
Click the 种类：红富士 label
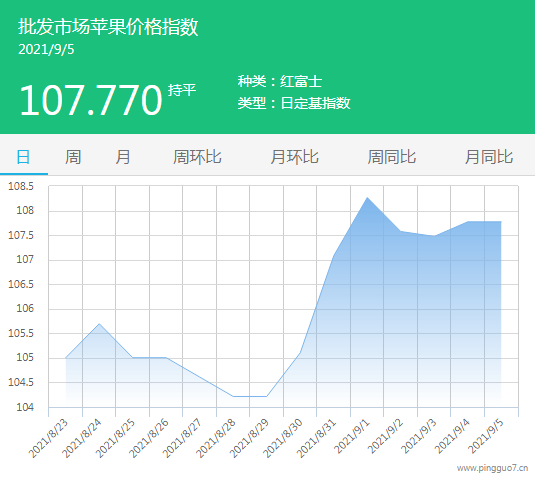coord(280,81)
